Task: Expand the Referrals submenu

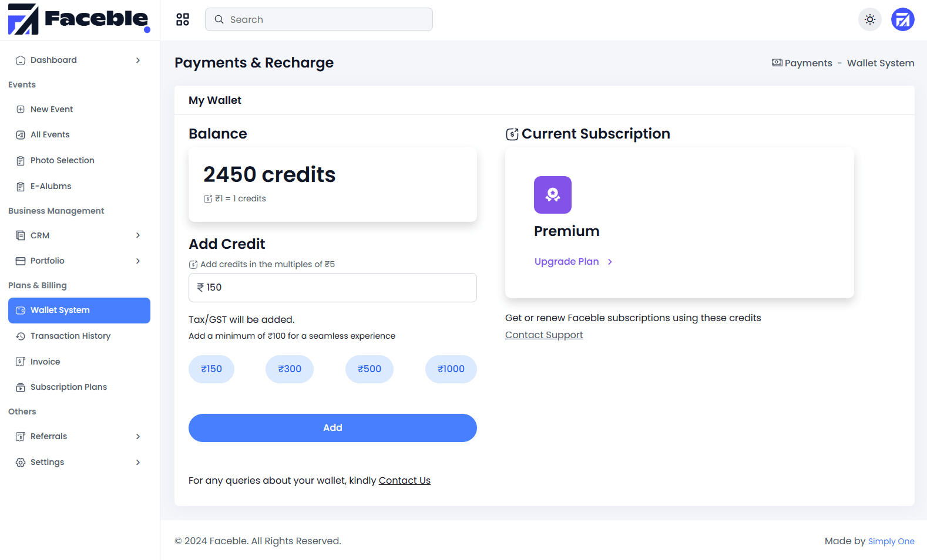Action: 138,437
